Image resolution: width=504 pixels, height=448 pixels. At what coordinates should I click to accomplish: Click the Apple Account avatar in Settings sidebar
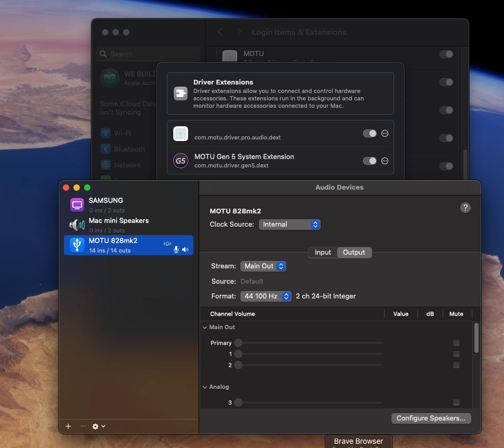(110, 78)
